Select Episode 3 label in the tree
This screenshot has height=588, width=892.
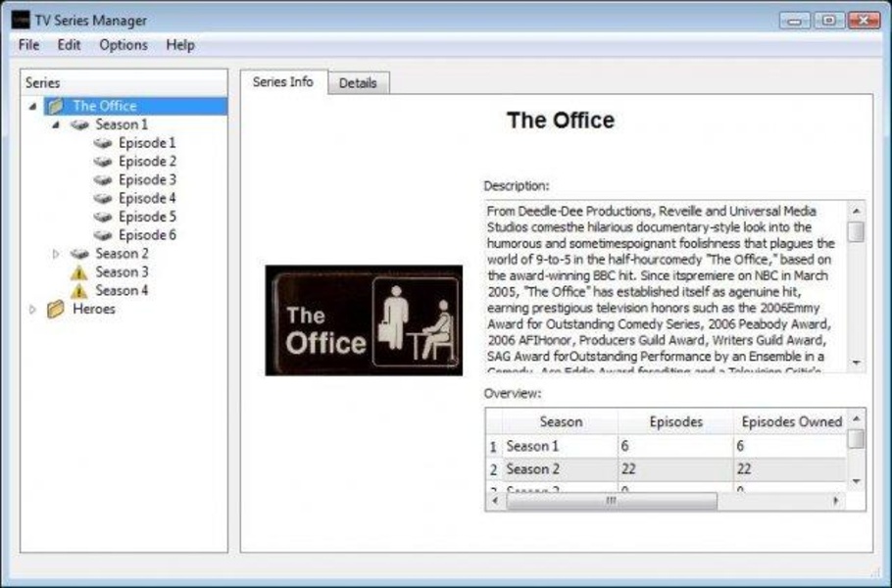pos(147,179)
